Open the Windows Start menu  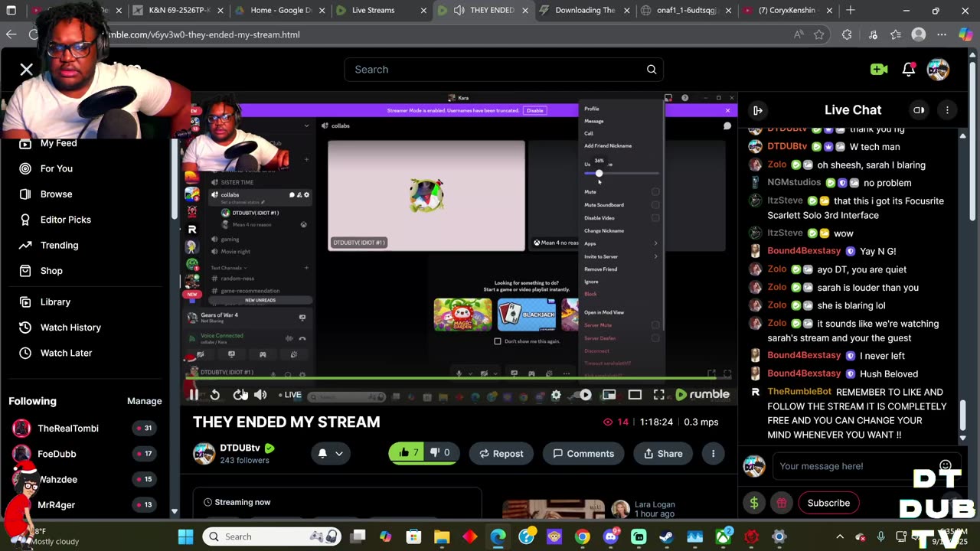[x=186, y=536]
